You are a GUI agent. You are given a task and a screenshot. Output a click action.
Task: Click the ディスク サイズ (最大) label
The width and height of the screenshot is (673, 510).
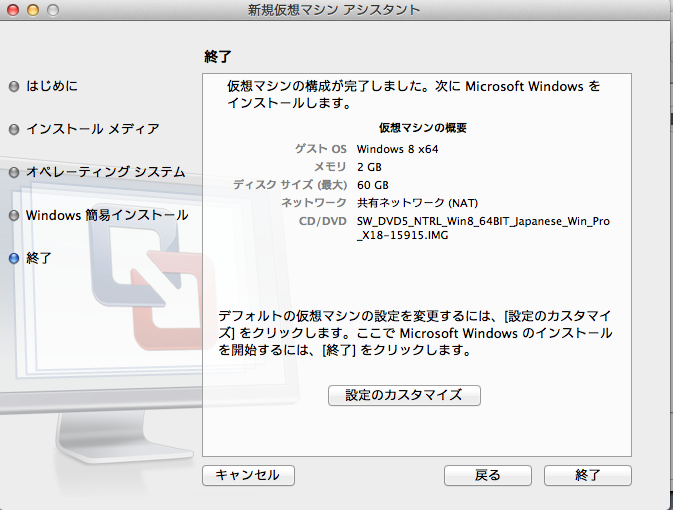(290, 185)
